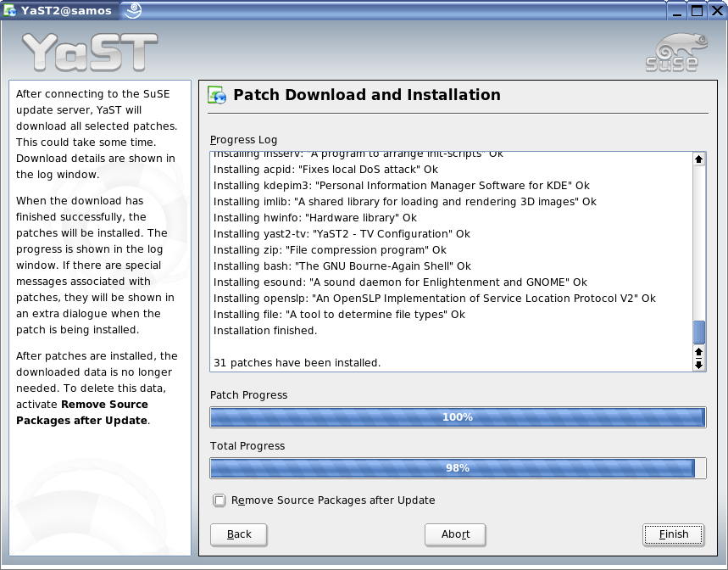Click the Abort button
Viewport: 728px width, 570px height.
click(x=455, y=534)
